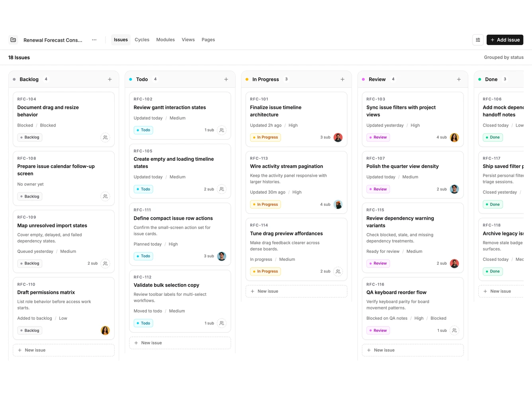Click the unassigned icon on RFC-116
Image resolution: width=532 pixels, height=399 pixels.
454,331
